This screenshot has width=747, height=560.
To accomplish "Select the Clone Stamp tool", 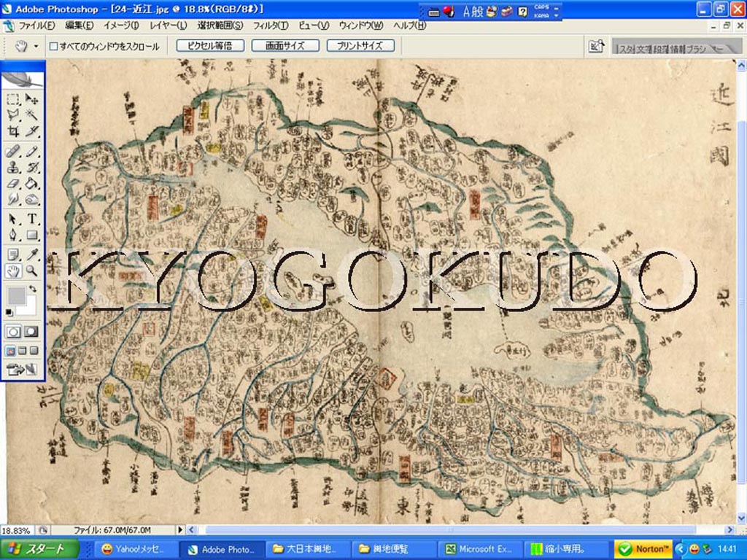I will tap(13, 168).
